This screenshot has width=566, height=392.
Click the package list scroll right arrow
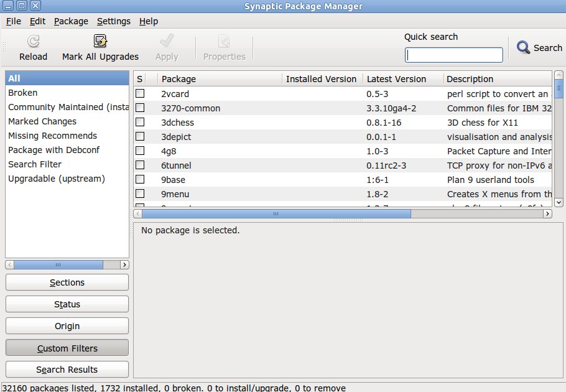click(547, 213)
